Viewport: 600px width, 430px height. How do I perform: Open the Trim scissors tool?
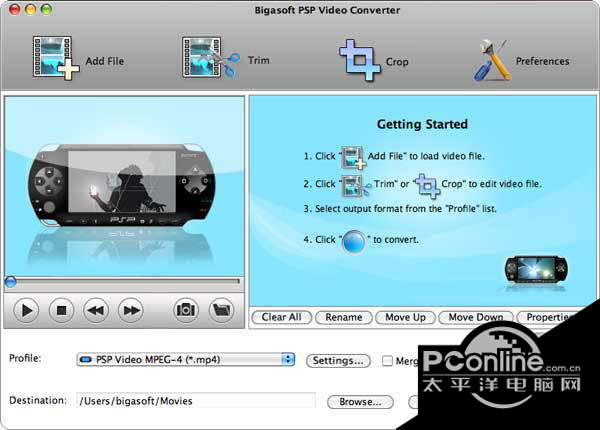coord(211,57)
